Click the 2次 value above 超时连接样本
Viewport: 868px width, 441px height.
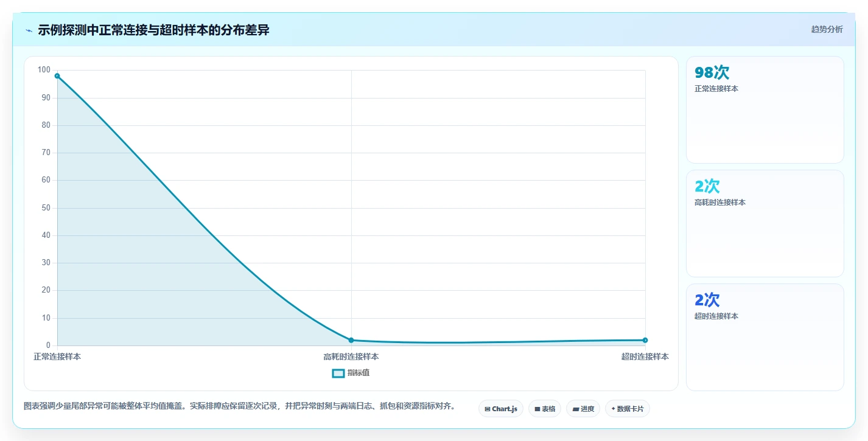pyautogui.click(x=707, y=300)
